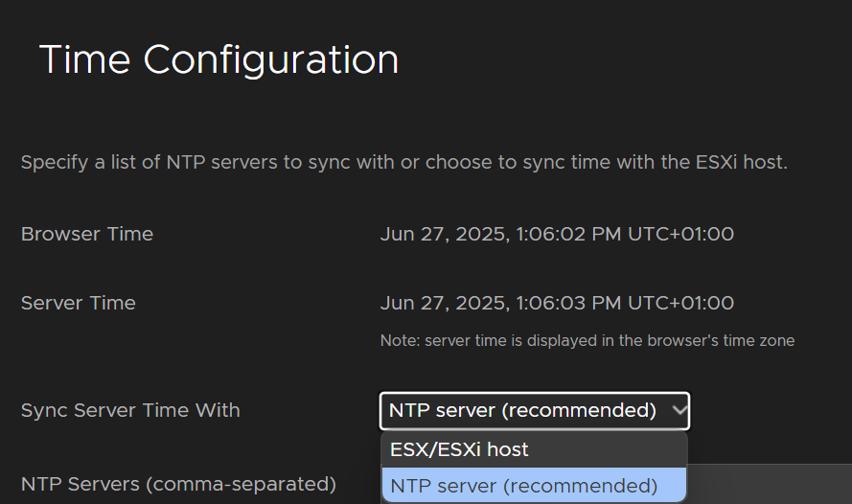
Task: Click the chevron arrow on the sync dropdown
Action: tap(679, 411)
